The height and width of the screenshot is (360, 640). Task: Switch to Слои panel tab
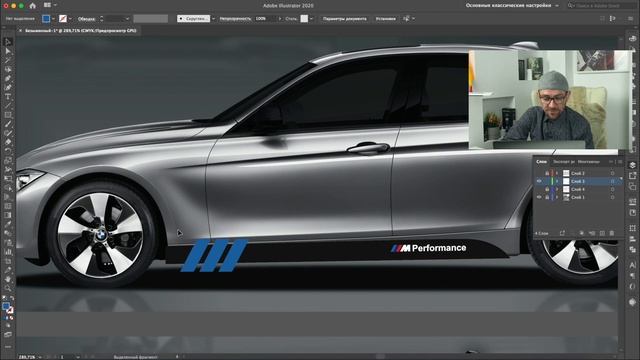(542, 162)
